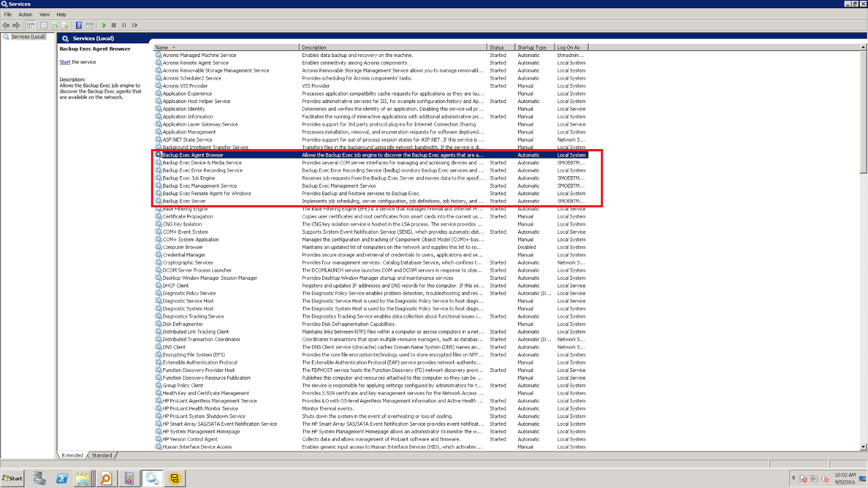The width and height of the screenshot is (868, 488).
Task: Open the File menu
Action: click(8, 15)
